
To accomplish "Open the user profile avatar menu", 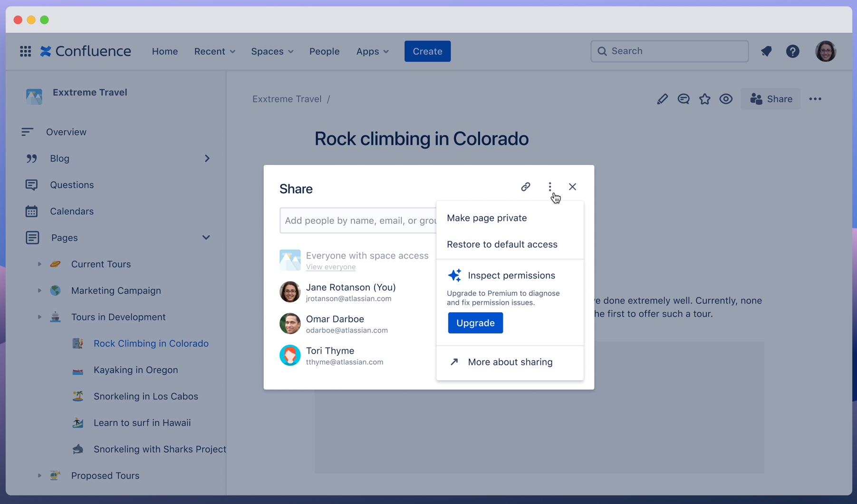I will [x=826, y=51].
